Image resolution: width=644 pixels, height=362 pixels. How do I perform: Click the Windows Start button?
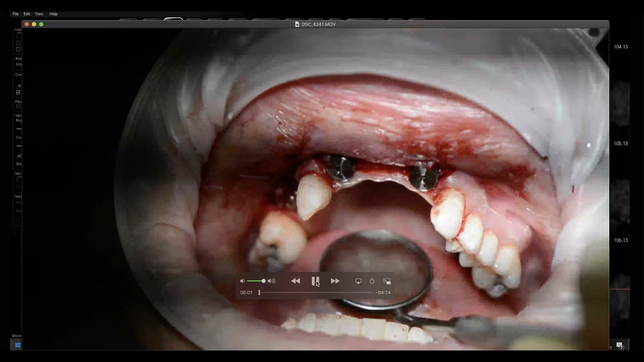(x=17, y=345)
